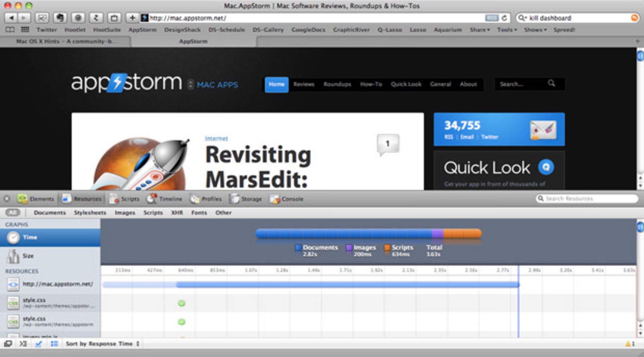
Task: Open the search engine dropdown magnifier
Action: [x=522, y=18]
